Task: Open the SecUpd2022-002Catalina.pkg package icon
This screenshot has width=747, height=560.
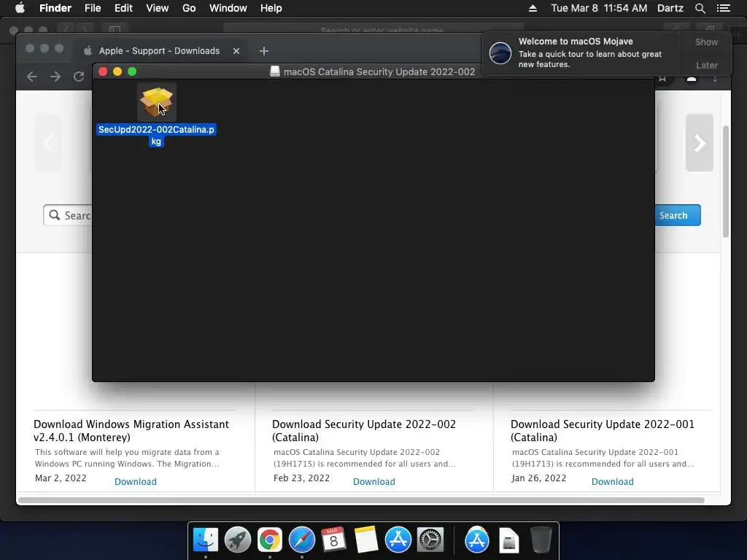Action: coord(156,102)
